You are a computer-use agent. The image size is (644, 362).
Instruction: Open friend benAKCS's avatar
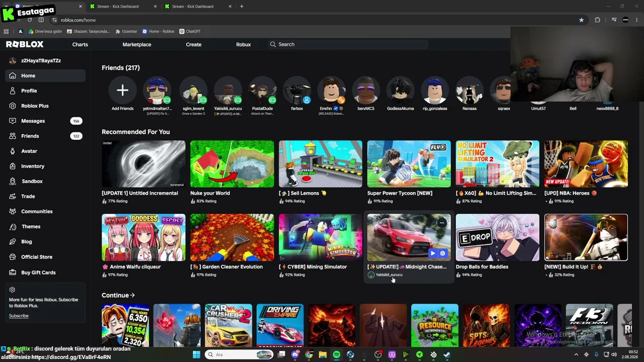click(x=366, y=90)
